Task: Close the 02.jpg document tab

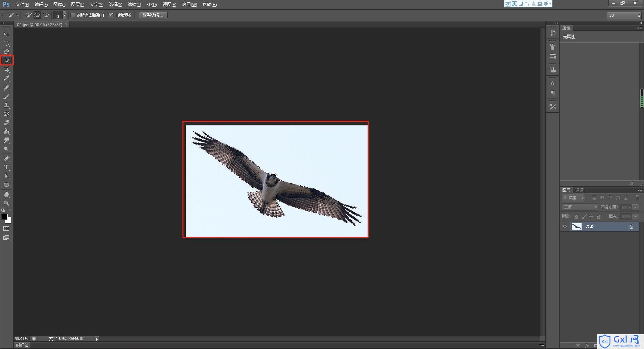Action: [66, 24]
